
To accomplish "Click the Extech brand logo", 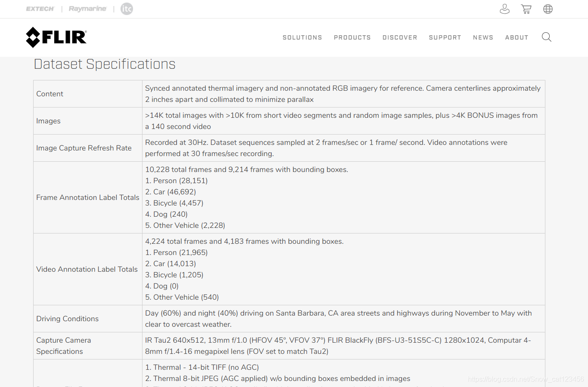I will 40,9.
